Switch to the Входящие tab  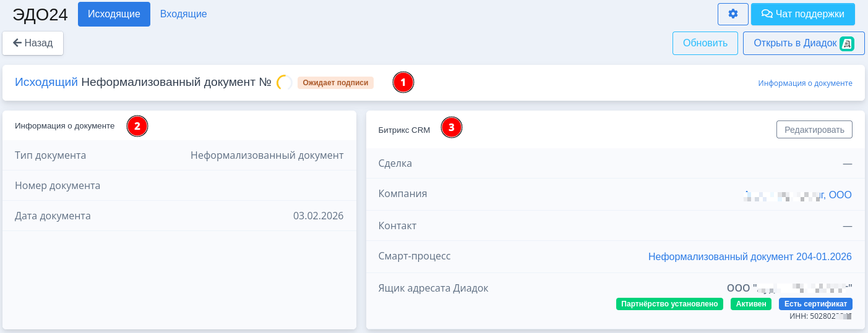click(183, 14)
